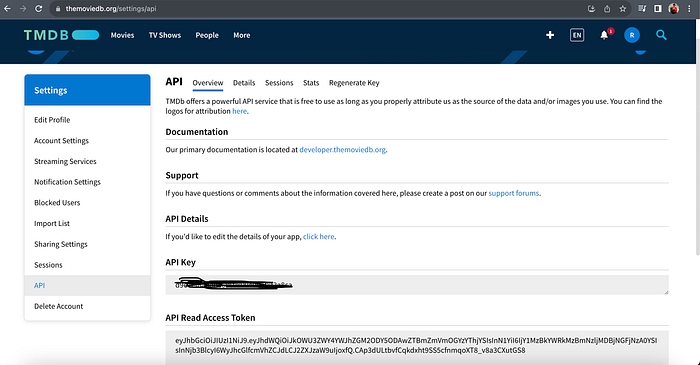The height and width of the screenshot is (365, 700).
Task: Open the Regenerate Key tab
Action: [354, 83]
